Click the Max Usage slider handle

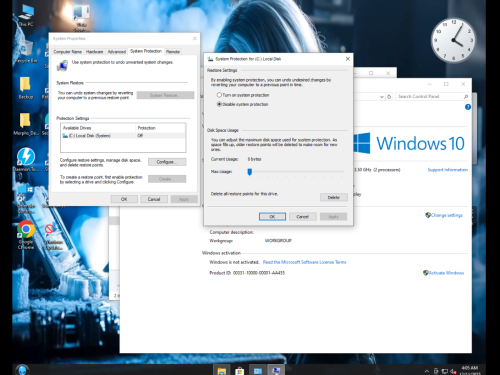tap(250, 172)
